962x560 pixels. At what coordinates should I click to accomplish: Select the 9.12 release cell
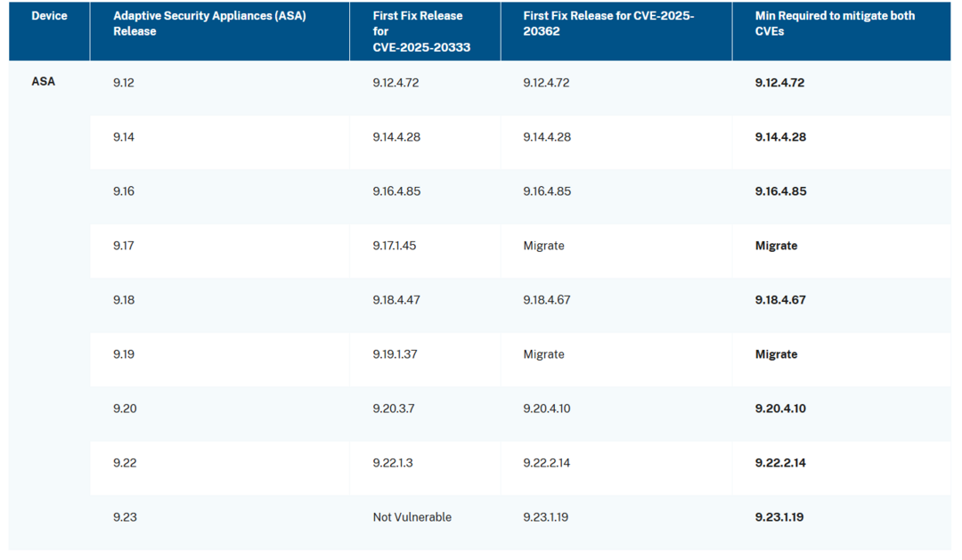[x=124, y=83]
